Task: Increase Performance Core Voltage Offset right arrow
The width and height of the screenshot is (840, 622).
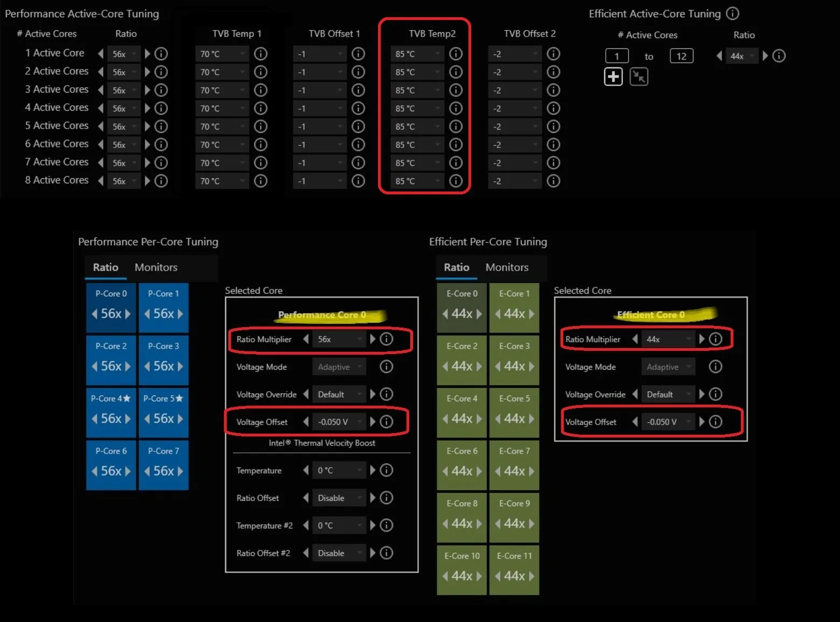Action: 373,422
